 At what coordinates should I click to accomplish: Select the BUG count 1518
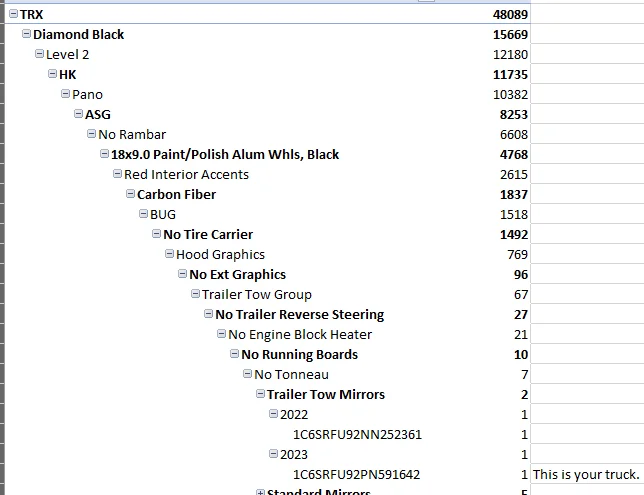(x=513, y=214)
